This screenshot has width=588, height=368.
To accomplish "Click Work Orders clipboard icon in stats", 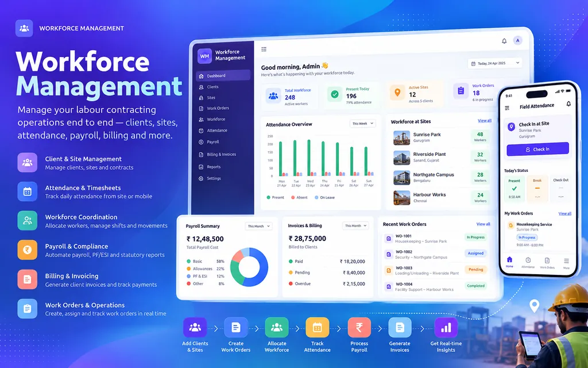I will [461, 91].
